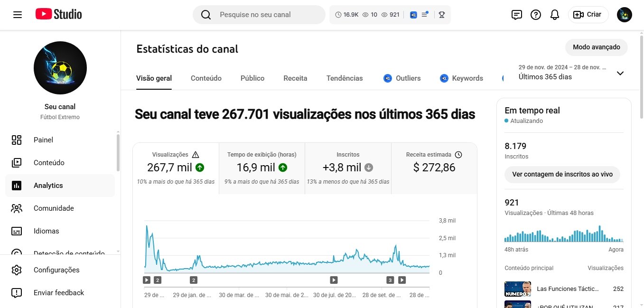Click the 16.9K watch-hours clock stat
The image size is (644, 308).
(346, 15)
